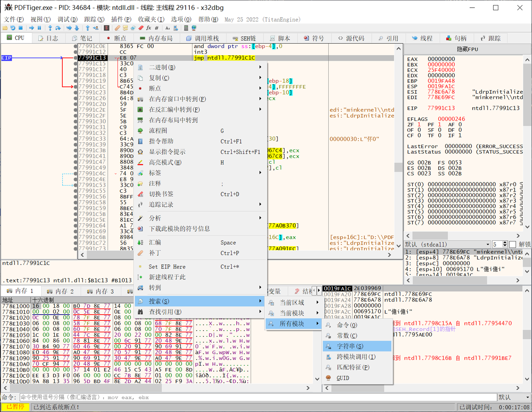
Task: Expand the 二进制(B) submenu
Action: [x=200, y=67]
